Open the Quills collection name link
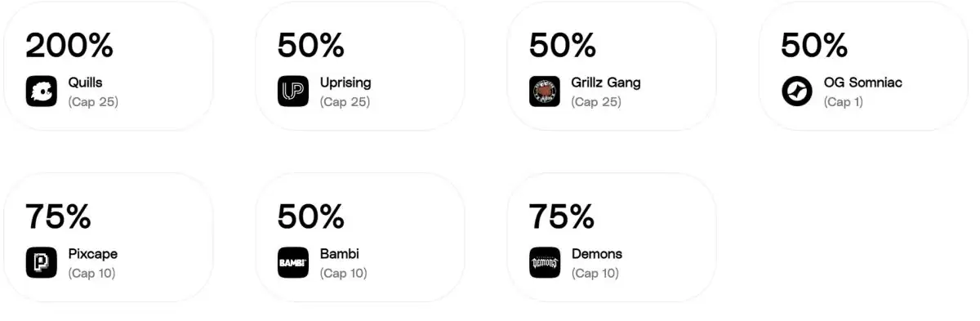This screenshot has height=321, width=980. pos(86,82)
